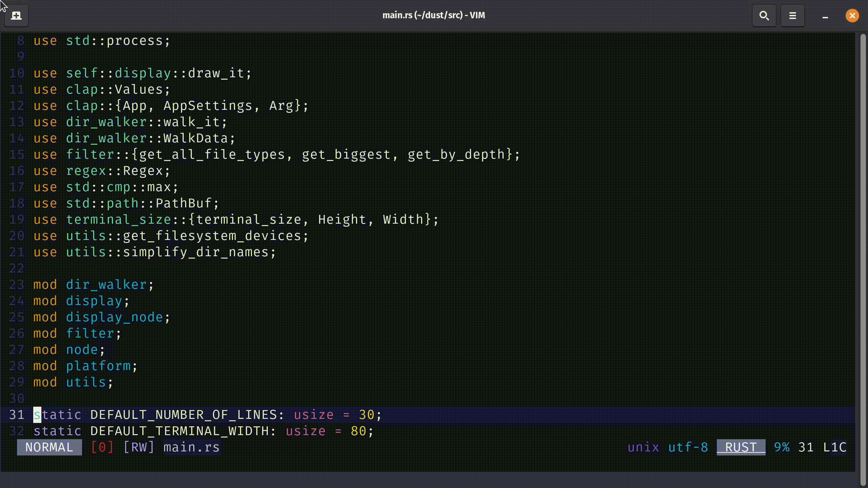Click line number 31 in the gutter
Screen dimensions: 868x488
click(x=16, y=414)
